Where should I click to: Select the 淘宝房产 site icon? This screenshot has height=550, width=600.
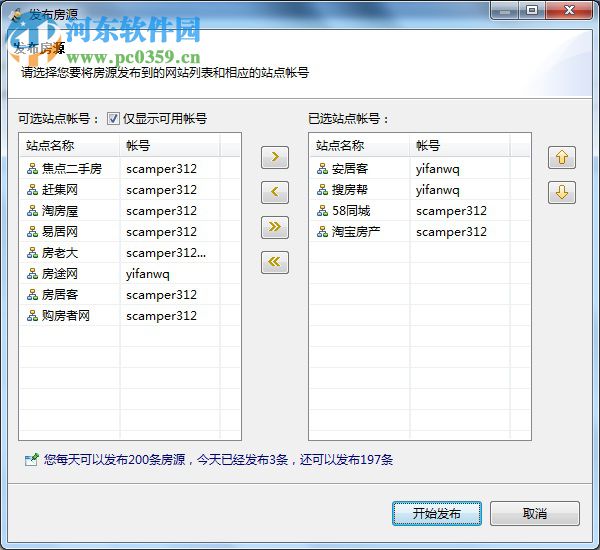pyautogui.click(x=323, y=232)
